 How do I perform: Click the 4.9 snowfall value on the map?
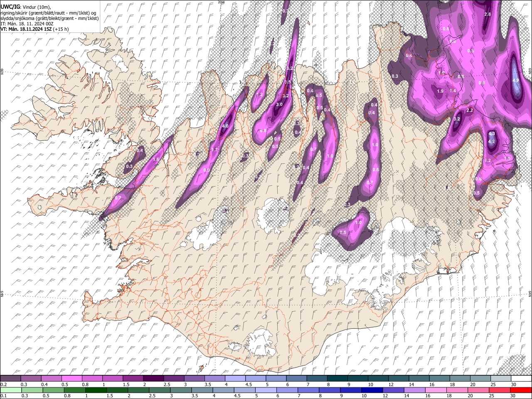[516, 80]
